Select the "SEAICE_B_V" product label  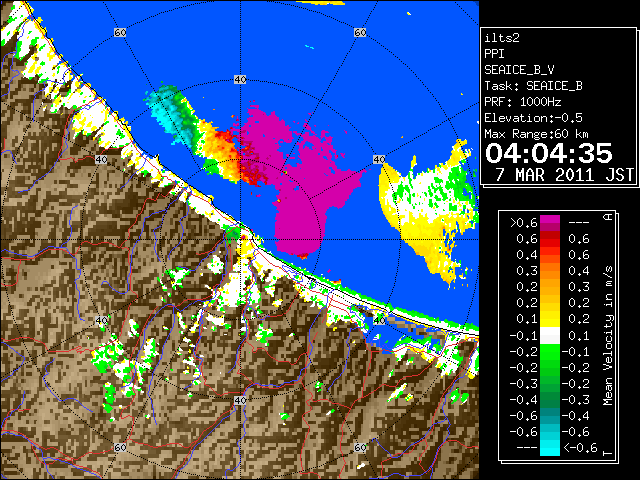[519, 70]
